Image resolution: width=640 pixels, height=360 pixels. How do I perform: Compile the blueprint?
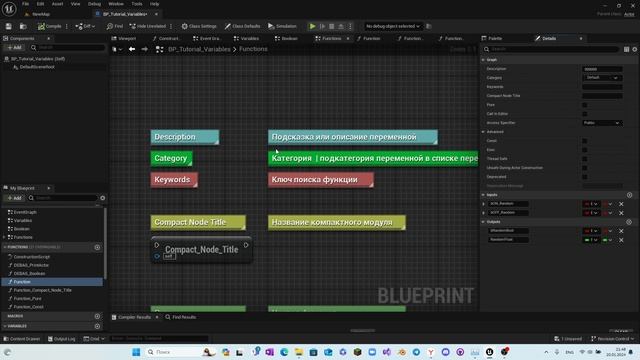click(x=49, y=26)
